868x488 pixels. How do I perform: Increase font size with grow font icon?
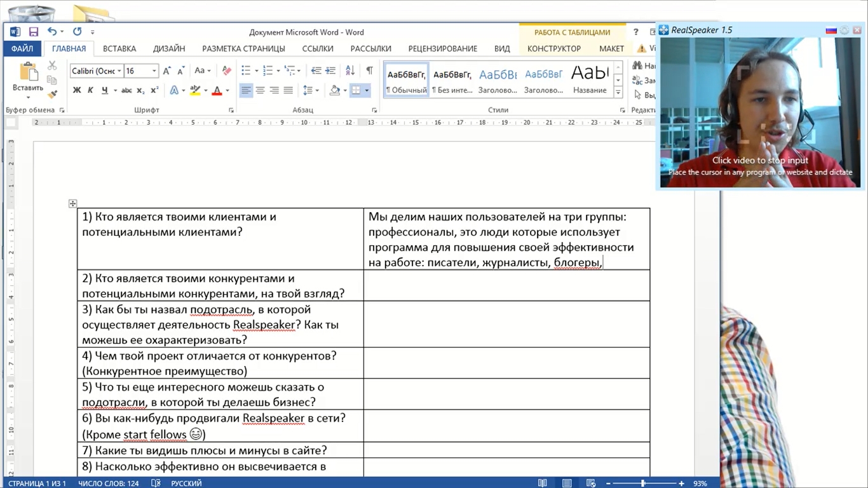pyautogui.click(x=167, y=71)
